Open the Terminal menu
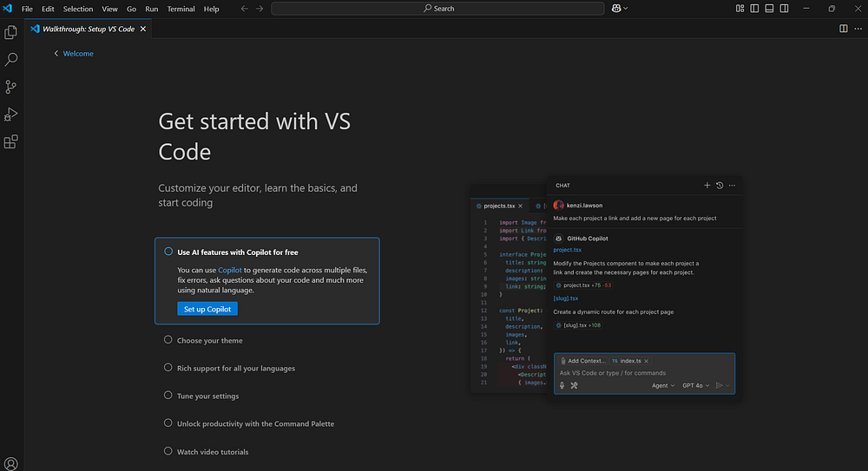The height and width of the screenshot is (471, 868). click(x=181, y=9)
